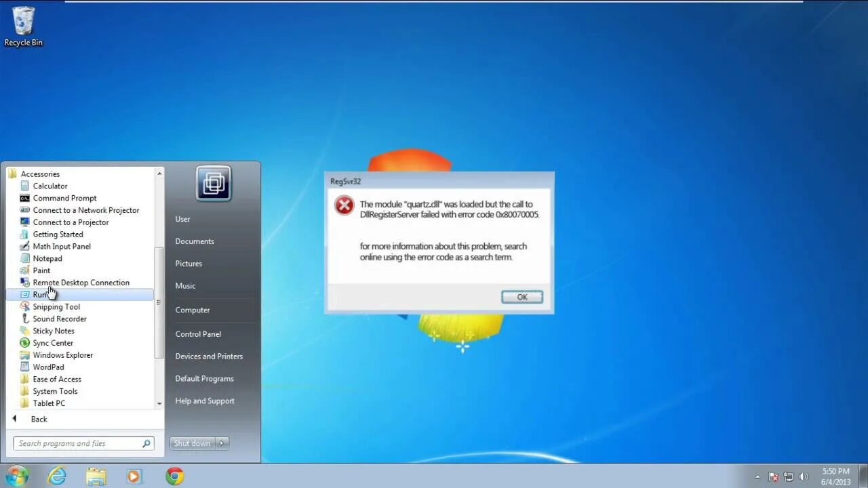Viewport: 868px width, 488px height.
Task: Click the network tray icon
Action: click(x=788, y=476)
